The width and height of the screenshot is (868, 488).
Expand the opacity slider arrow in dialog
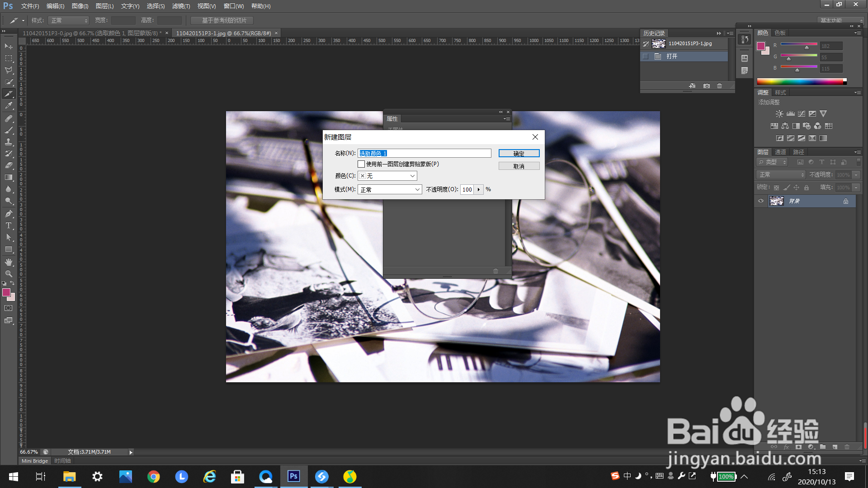(479, 190)
